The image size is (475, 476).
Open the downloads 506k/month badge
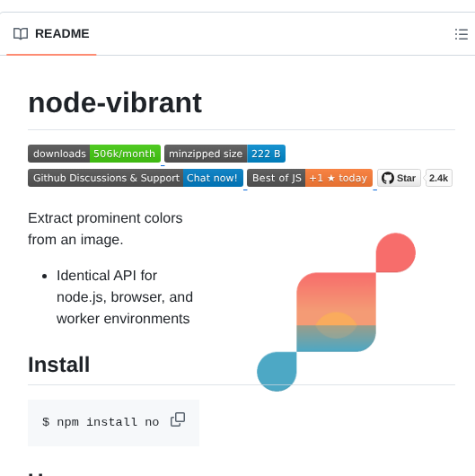94,154
